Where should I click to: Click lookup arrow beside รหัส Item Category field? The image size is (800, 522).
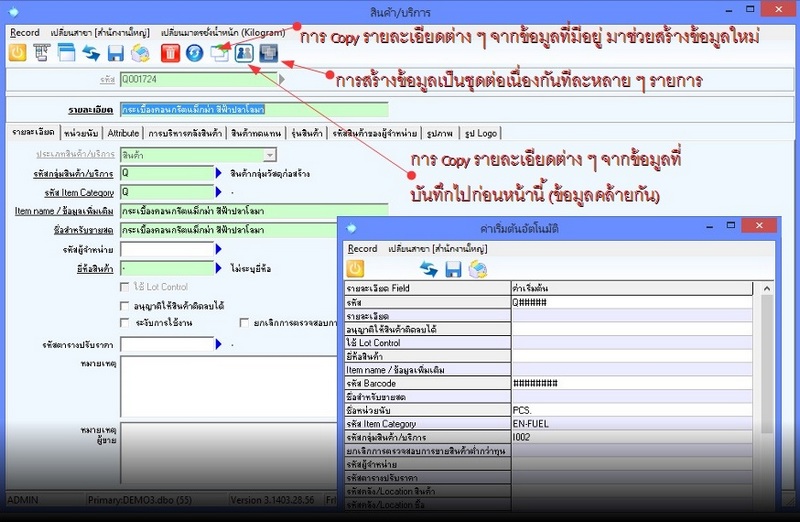click(x=219, y=192)
